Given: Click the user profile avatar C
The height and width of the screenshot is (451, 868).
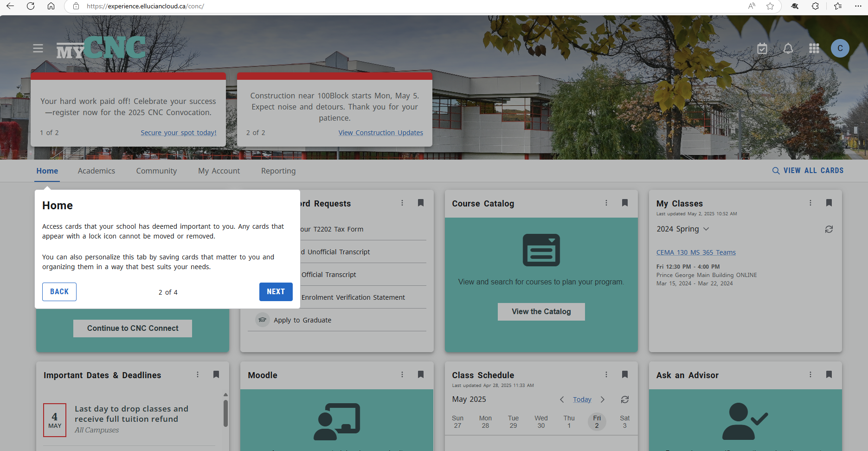Looking at the screenshot, I should coord(840,48).
